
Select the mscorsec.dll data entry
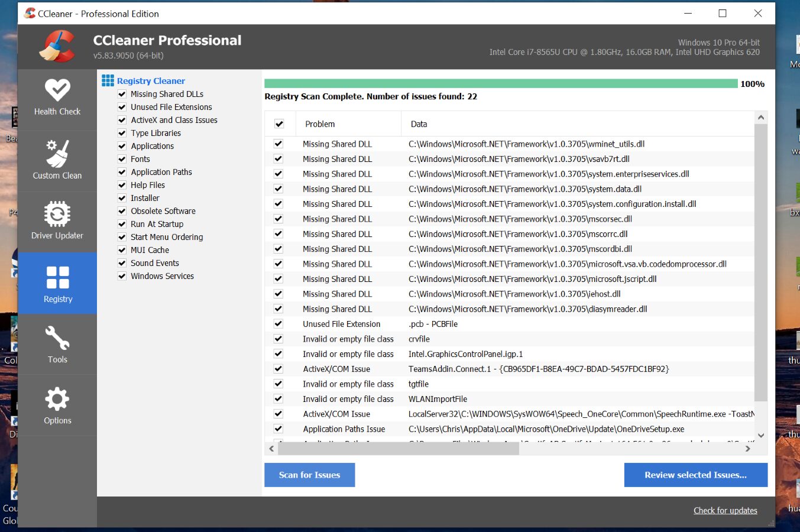click(x=520, y=219)
